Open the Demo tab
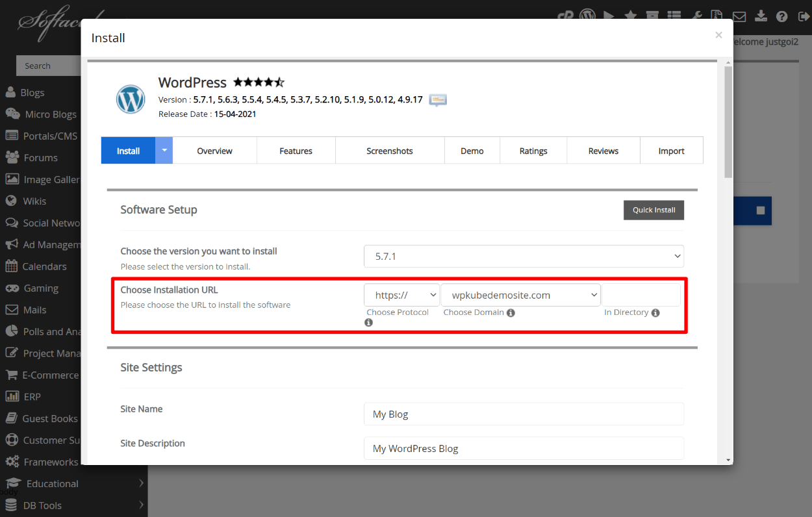 (x=472, y=151)
